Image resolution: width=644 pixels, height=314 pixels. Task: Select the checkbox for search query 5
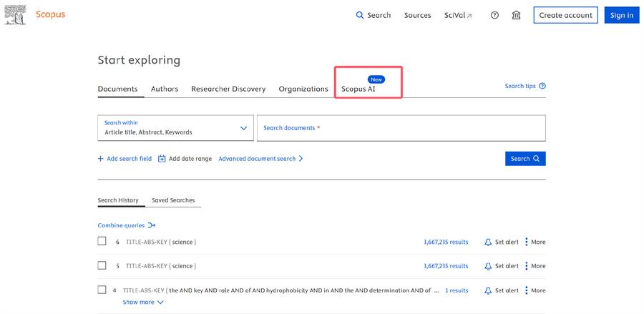tap(102, 265)
